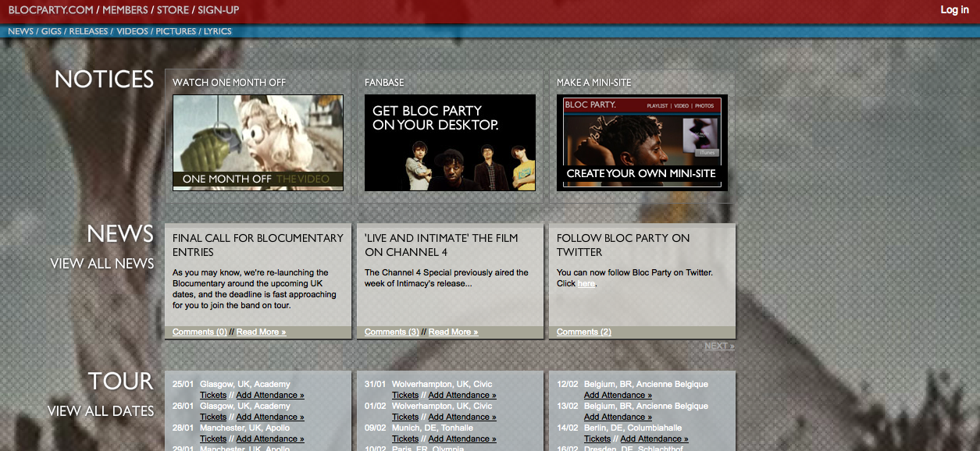Open GIGS in blue sub-navigation

coord(52,31)
